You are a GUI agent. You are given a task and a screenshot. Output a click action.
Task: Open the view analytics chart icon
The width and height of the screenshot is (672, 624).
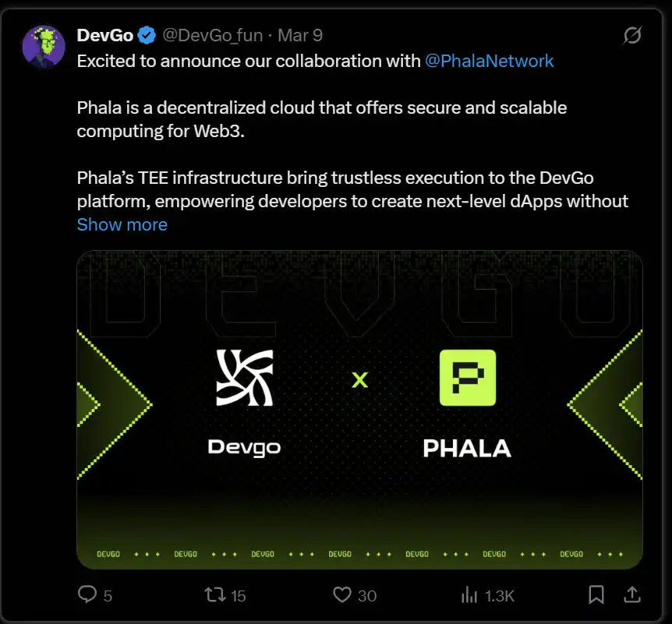click(x=469, y=595)
